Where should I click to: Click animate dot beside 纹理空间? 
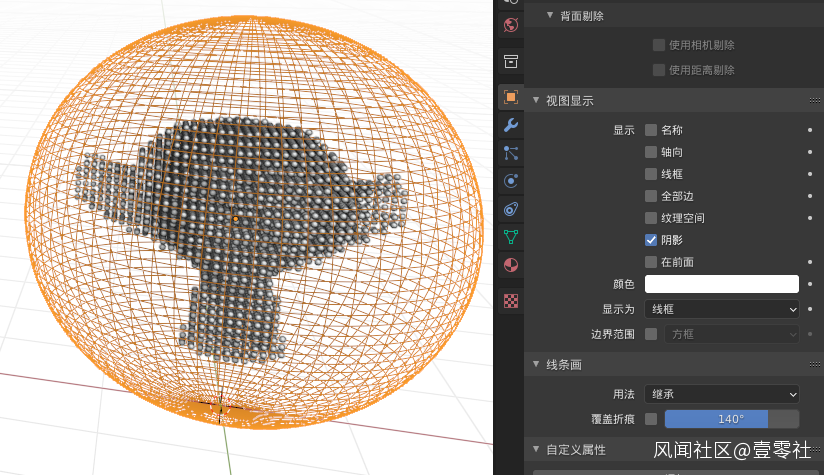[x=810, y=218]
